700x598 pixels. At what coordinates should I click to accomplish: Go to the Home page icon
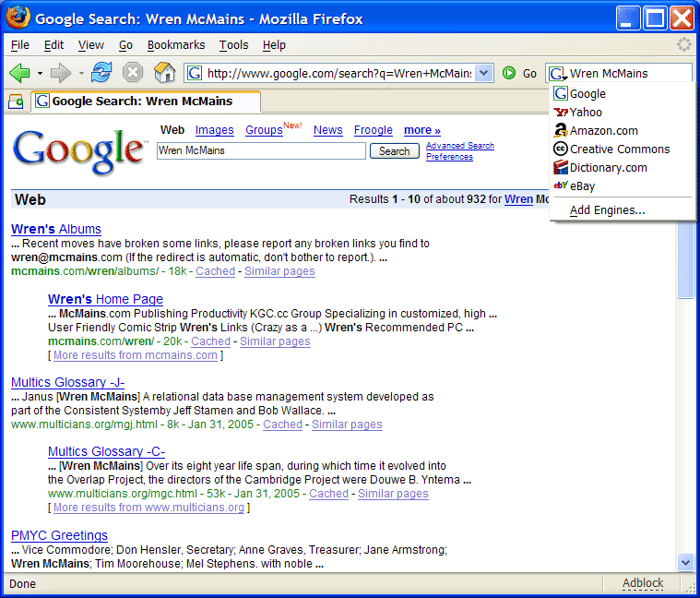(164, 72)
